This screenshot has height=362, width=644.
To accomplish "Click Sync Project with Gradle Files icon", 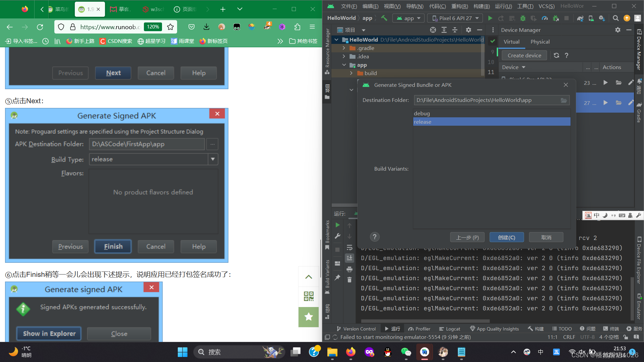I will [x=580, y=18].
